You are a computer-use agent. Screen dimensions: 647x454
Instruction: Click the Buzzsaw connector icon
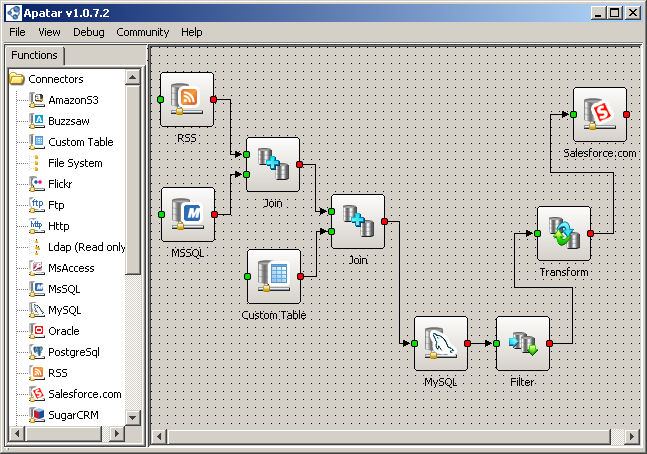(37, 121)
